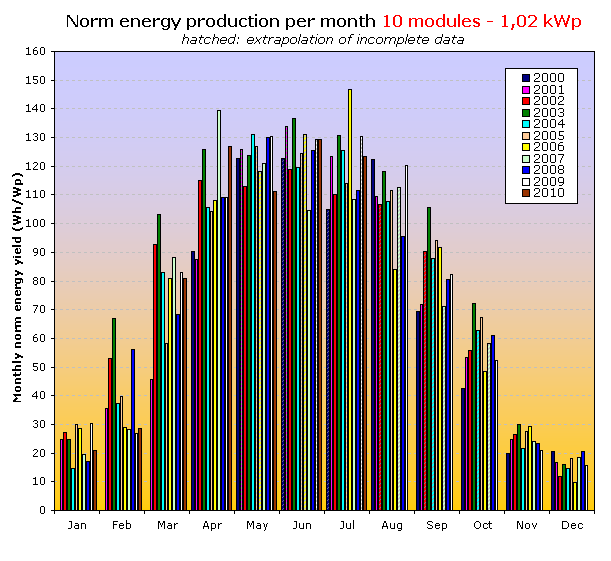This screenshot has height=561, width=611.
Task: Select the 2004 cyan legend swatch
Action: point(526,123)
